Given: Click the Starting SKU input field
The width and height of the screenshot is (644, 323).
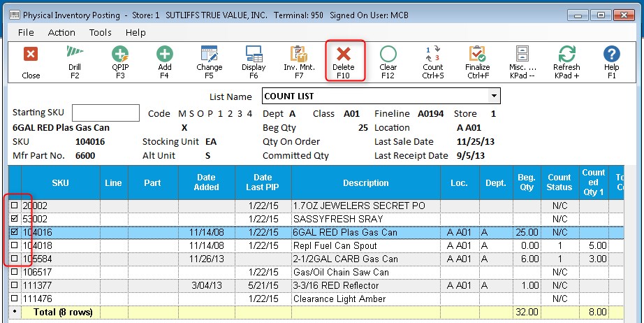Looking at the screenshot, I should point(105,113).
